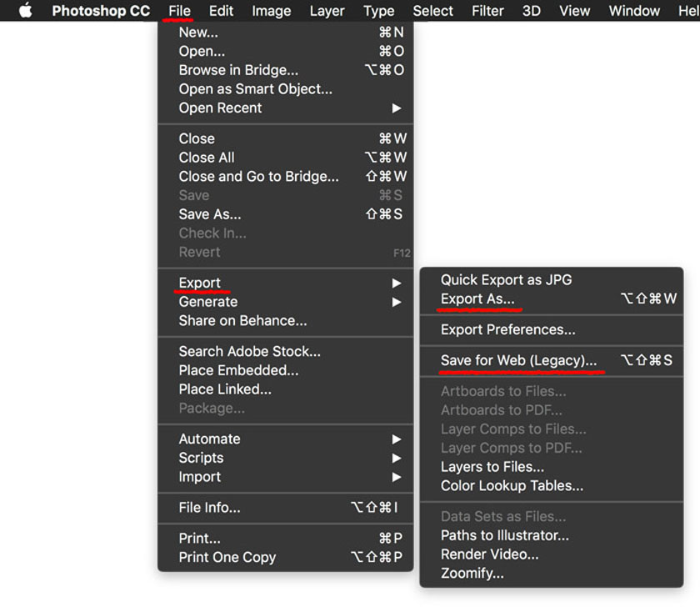Select Search Adobe Stock...
Screen dimensions: 700x607
(286, 352)
